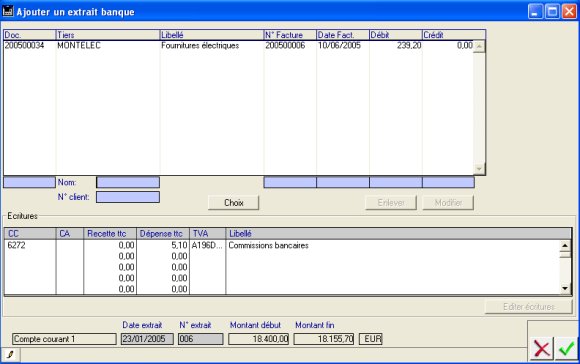Click the N° Facture column header

coord(290,35)
